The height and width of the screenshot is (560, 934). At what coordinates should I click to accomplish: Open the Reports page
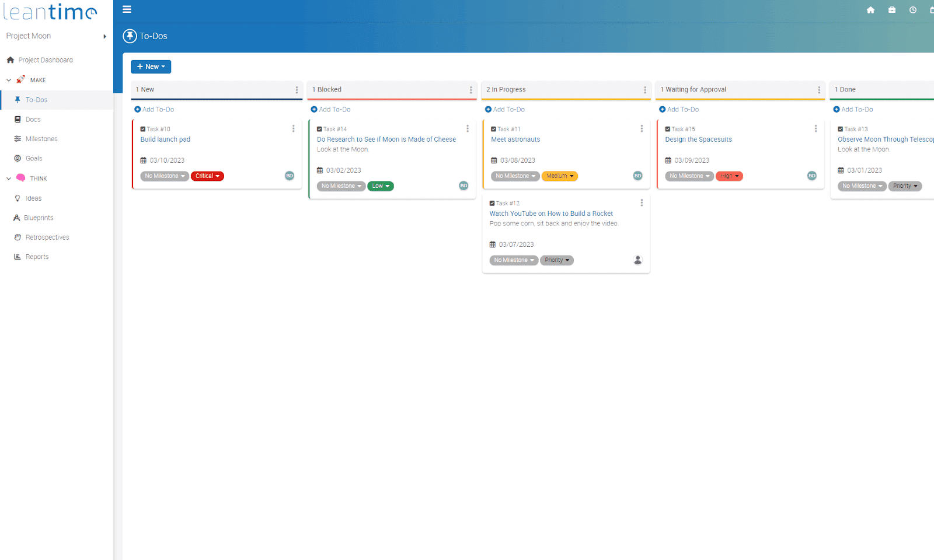tap(37, 256)
